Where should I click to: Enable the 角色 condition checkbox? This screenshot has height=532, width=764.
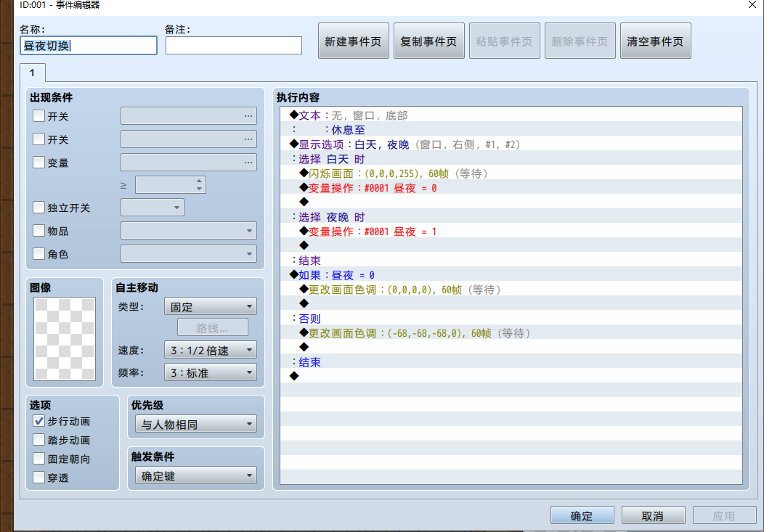39,253
